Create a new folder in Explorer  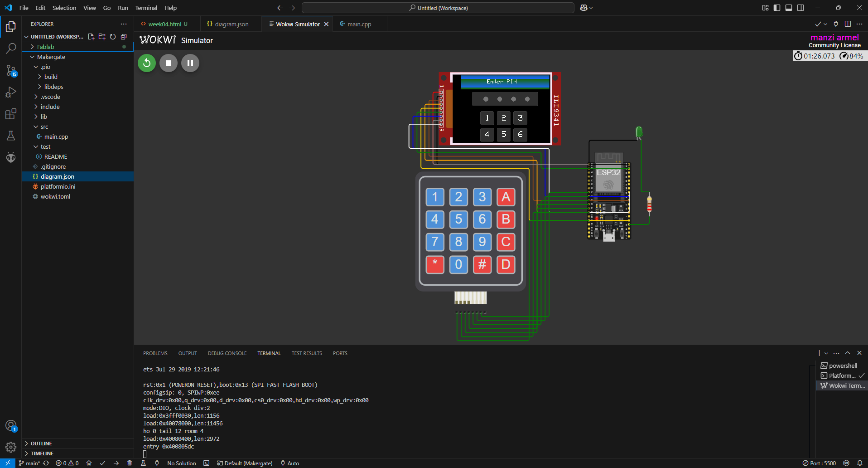(x=102, y=37)
